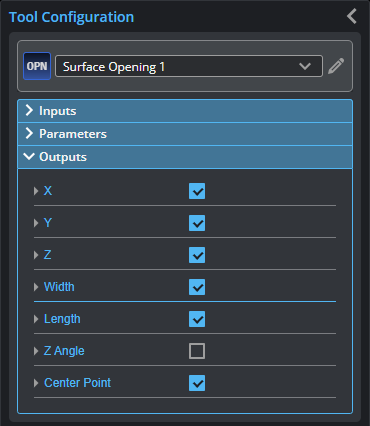The image size is (370, 426).
Task: Click the Tool Configuration title
Action: (x=71, y=17)
